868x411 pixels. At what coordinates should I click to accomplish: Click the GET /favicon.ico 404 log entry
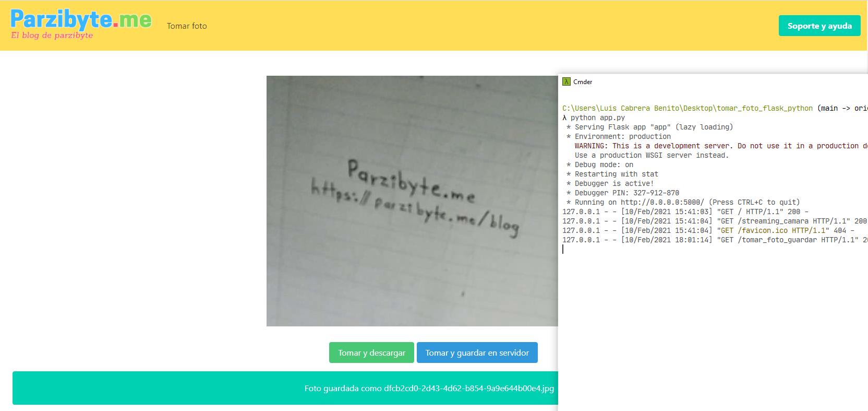click(x=708, y=230)
